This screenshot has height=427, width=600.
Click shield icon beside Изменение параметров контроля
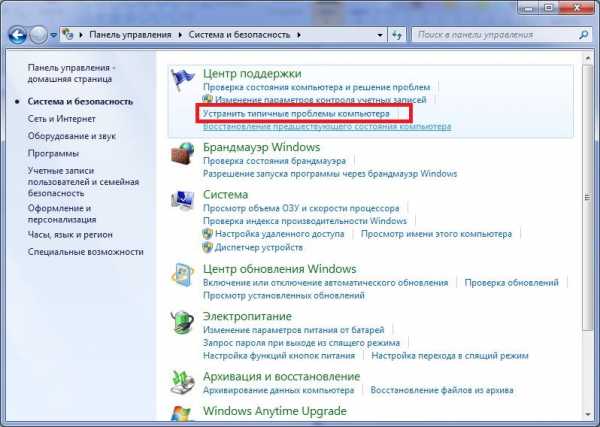[x=207, y=99]
